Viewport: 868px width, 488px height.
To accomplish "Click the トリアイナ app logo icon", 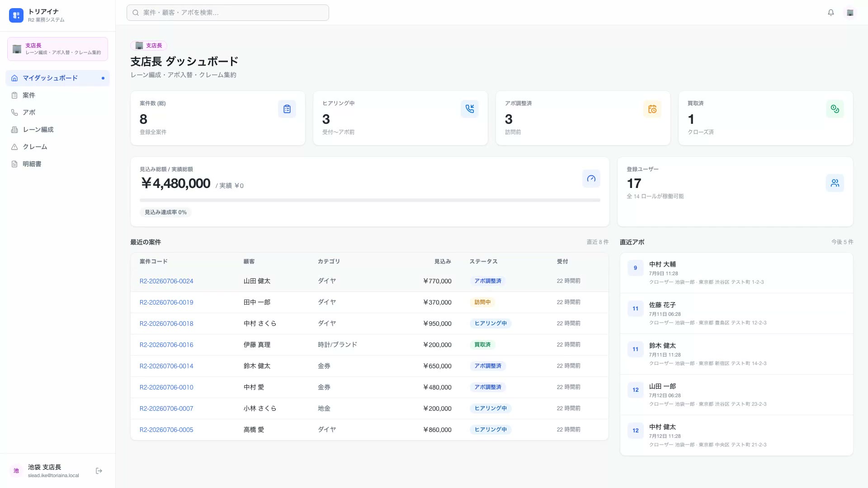I will 16,15.
